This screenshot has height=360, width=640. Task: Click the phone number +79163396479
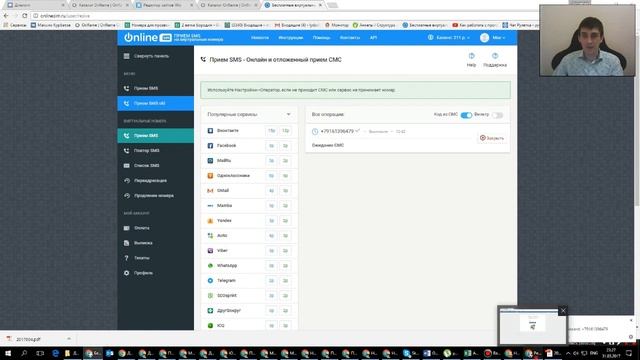click(x=337, y=131)
